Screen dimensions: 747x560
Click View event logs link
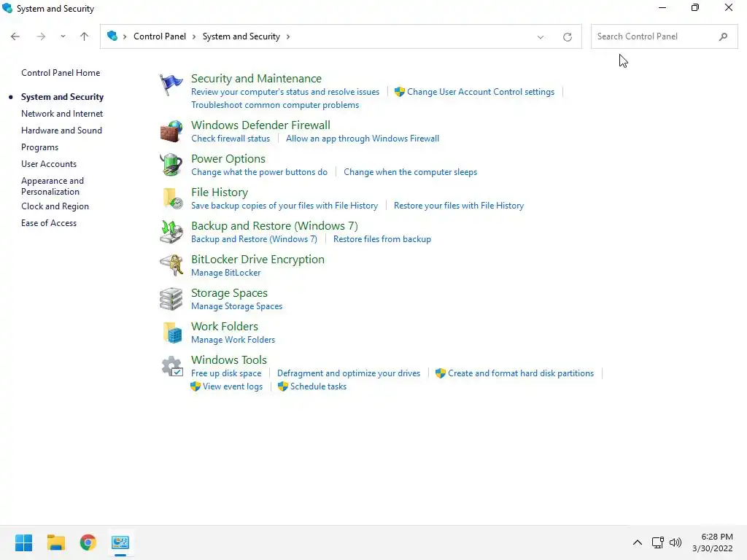(x=233, y=386)
